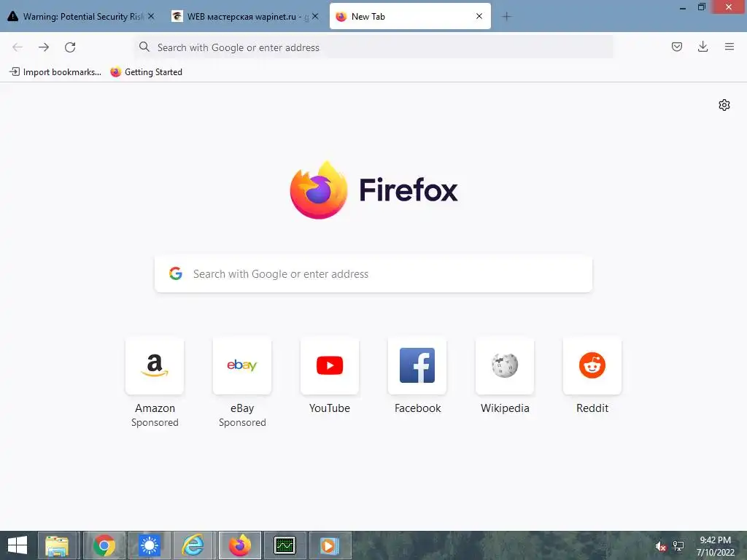Launch Internet Explorer from taskbar

(194, 545)
